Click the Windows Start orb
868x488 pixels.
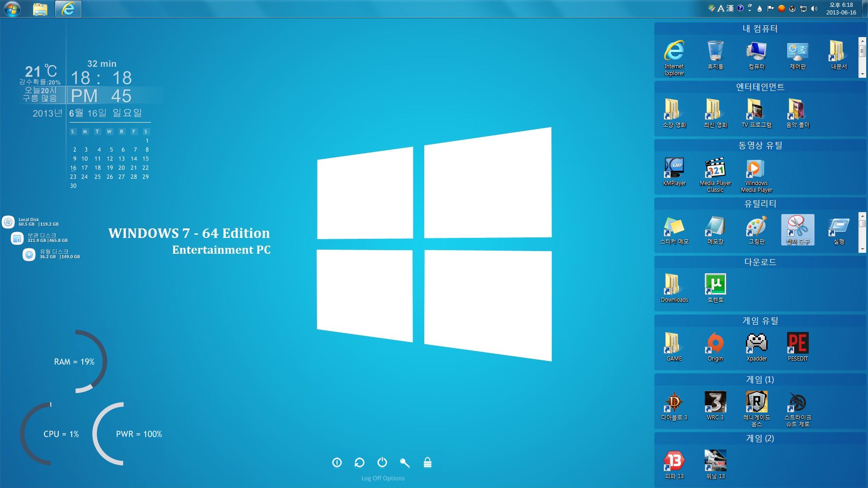click(12, 9)
